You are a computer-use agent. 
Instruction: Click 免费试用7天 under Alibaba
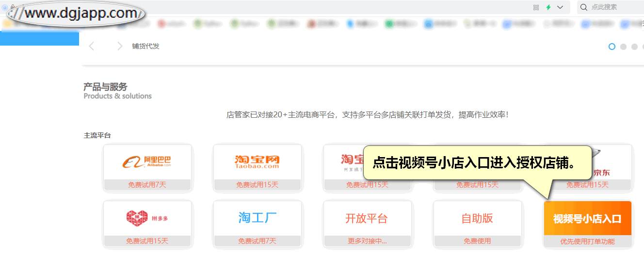147,185
